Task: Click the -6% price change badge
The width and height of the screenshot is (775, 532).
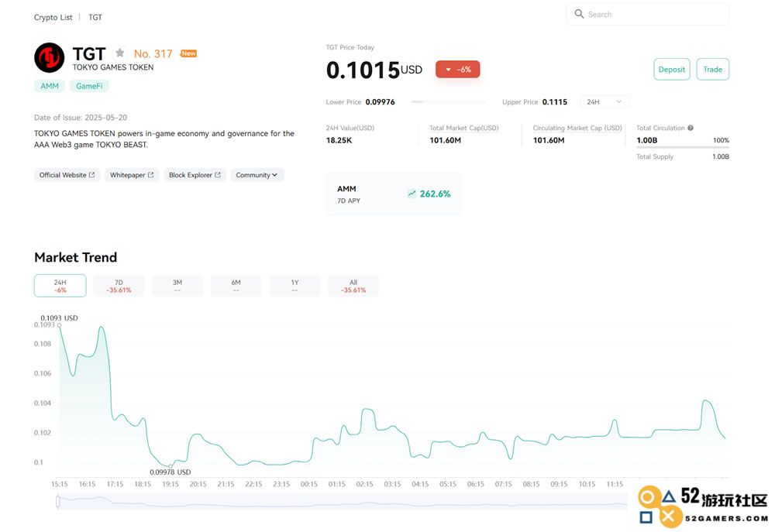Action: (x=458, y=70)
